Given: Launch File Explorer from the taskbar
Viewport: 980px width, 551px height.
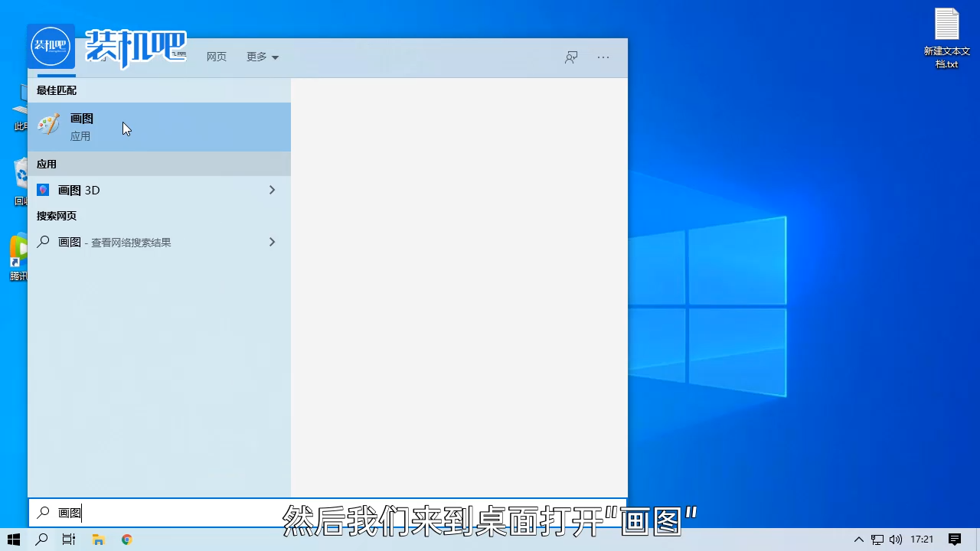Looking at the screenshot, I should click(x=98, y=540).
